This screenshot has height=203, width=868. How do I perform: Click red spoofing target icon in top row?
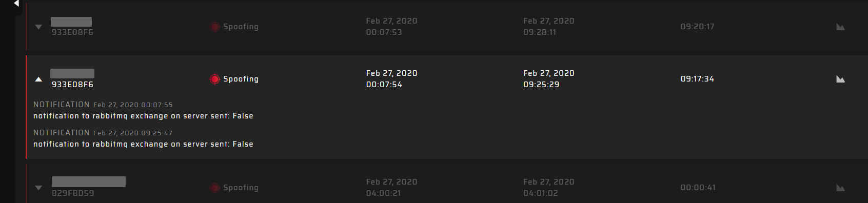pyautogui.click(x=215, y=27)
